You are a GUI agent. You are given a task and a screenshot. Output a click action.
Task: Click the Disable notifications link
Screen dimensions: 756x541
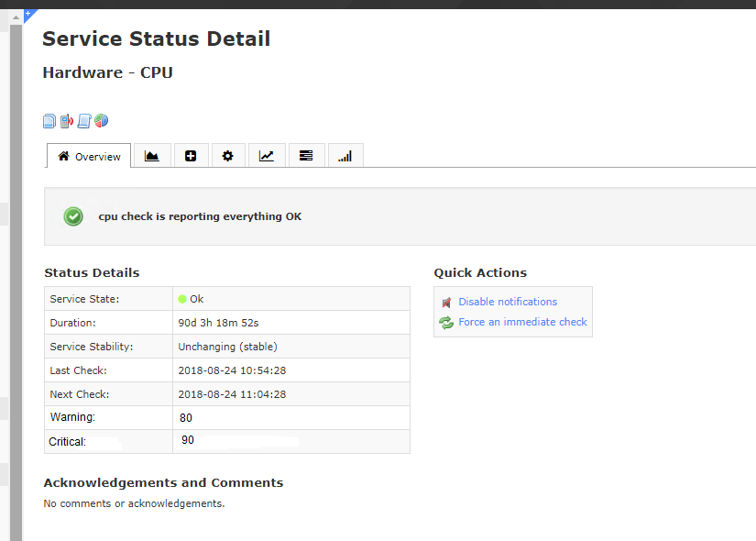508,302
